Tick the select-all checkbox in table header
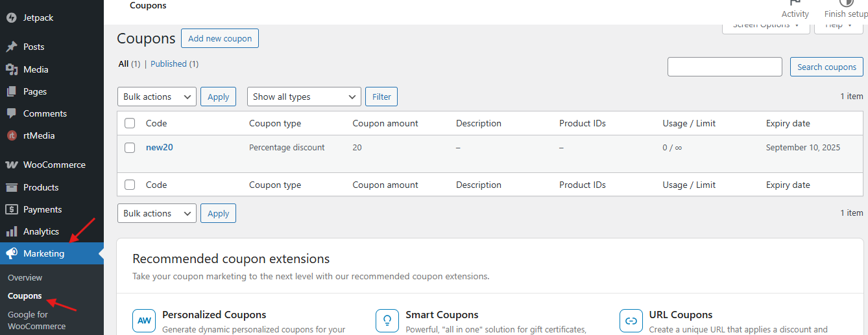 [x=130, y=123]
